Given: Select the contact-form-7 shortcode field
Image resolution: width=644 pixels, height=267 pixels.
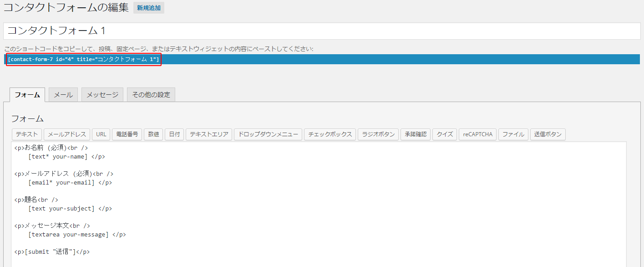Looking at the screenshot, I should pyautogui.click(x=322, y=59).
